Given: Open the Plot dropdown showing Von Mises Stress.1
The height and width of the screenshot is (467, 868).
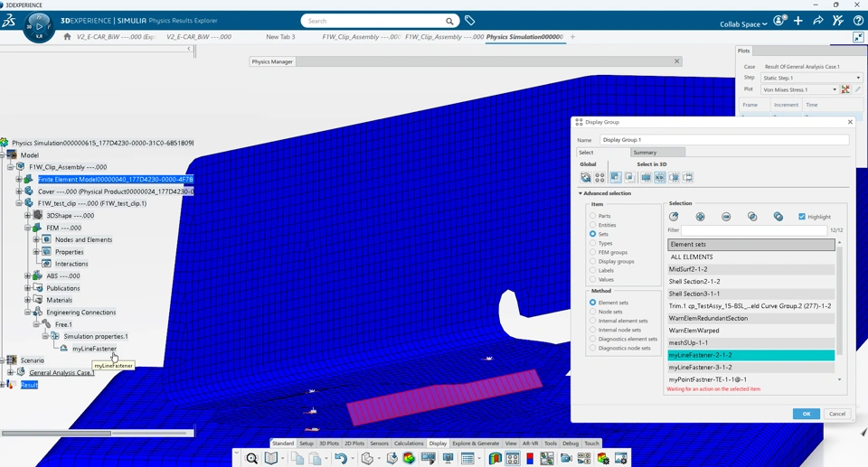Looking at the screenshot, I should click(799, 89).
